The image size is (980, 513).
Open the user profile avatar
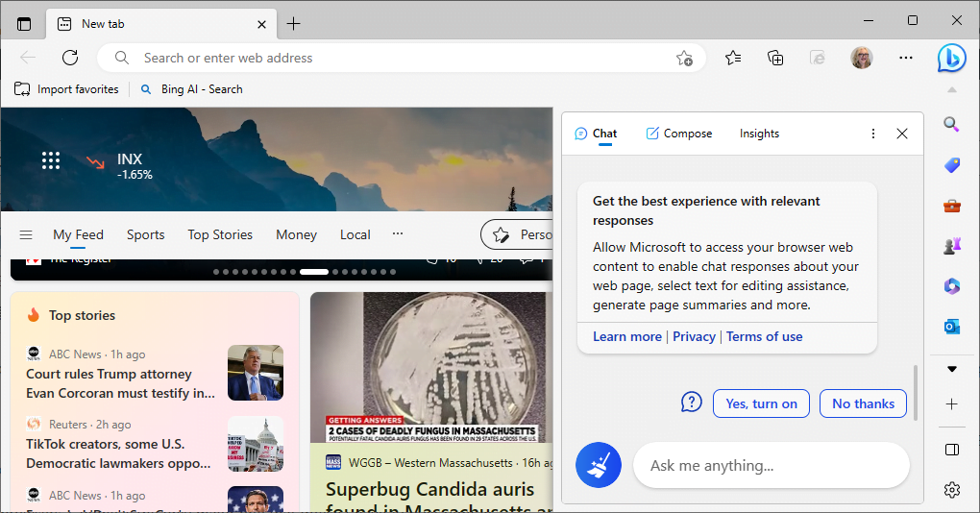(x=861, y=58)
